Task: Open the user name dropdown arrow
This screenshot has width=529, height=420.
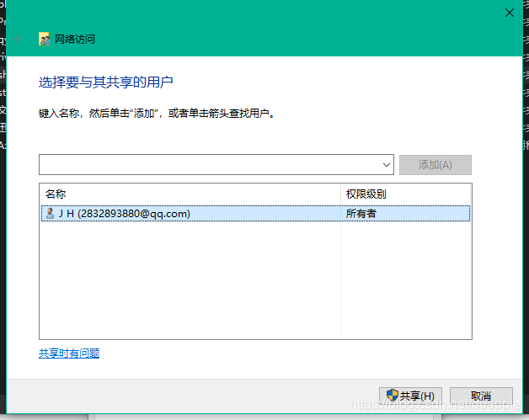Action: [387, 165]
